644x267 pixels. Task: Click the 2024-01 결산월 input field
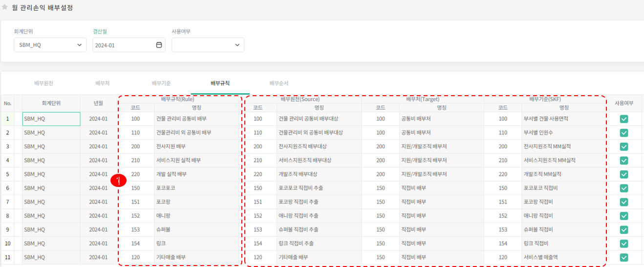(x=123, y=45)
